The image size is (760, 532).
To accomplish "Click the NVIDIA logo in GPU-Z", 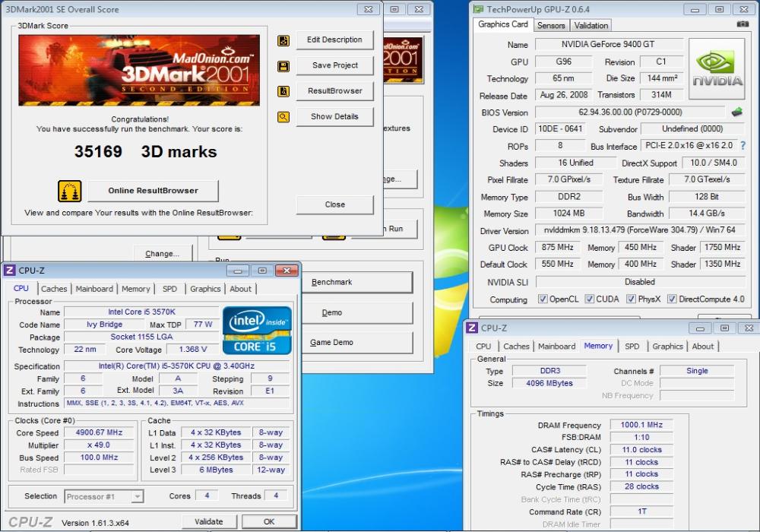I will tap(717, 69).
